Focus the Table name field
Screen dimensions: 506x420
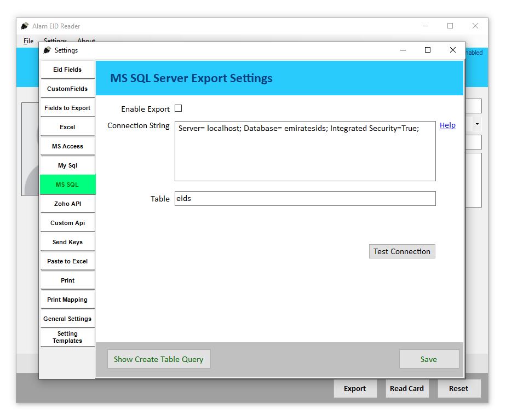coord(305,198)
